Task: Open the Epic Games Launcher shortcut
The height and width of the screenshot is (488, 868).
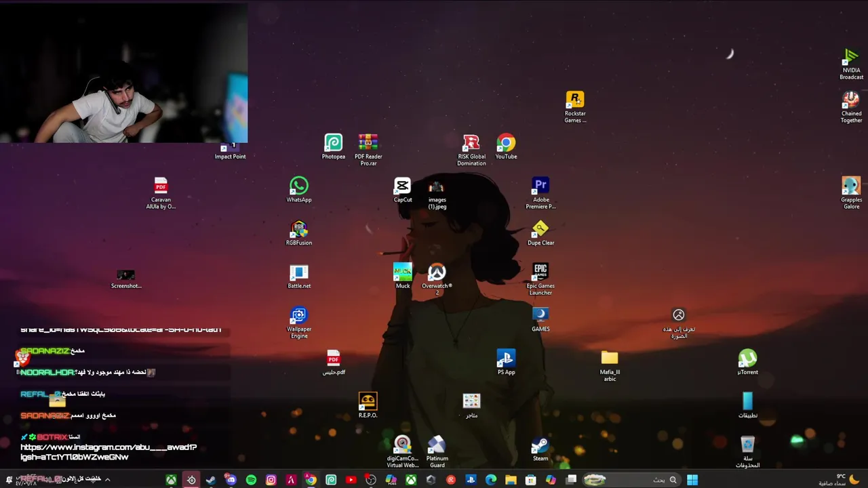Action: point(540,279)
